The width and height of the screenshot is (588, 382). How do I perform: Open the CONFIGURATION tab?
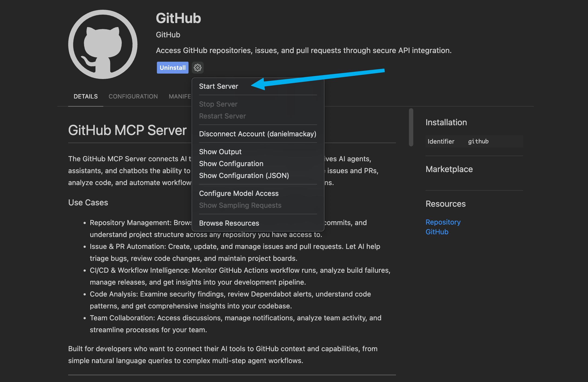[133, 96]
